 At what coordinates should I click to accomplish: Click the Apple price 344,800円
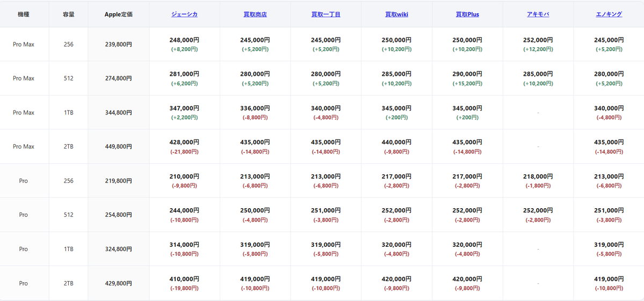coord(118,112)
